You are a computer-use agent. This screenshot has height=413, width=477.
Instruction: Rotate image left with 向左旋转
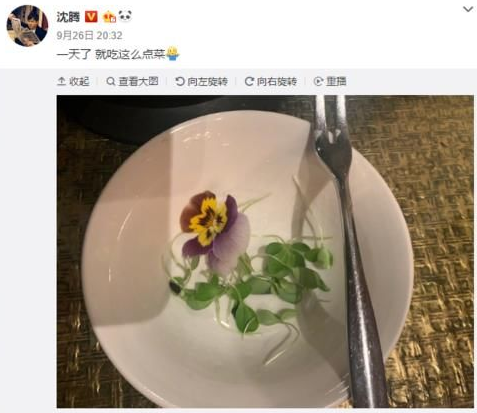202,81
